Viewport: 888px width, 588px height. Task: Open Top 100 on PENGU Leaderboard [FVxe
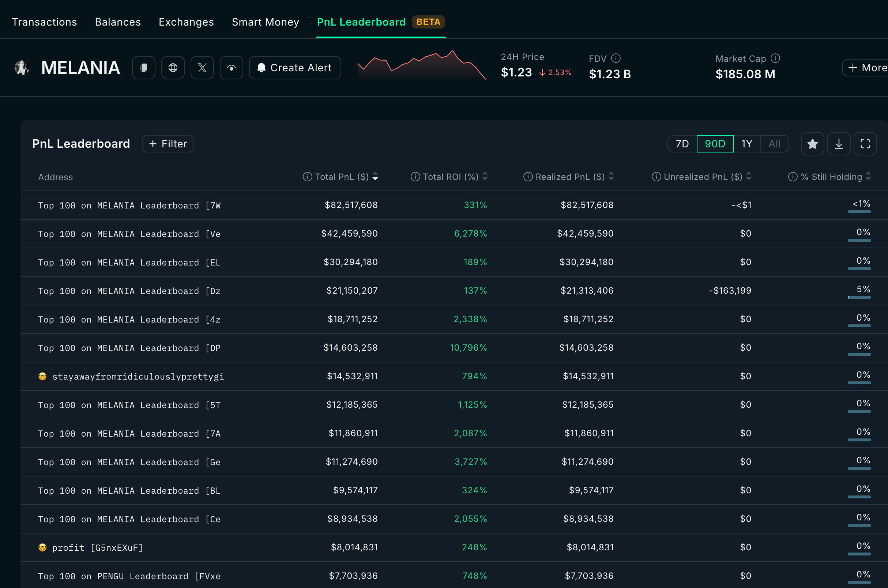[x=129, y=576]
